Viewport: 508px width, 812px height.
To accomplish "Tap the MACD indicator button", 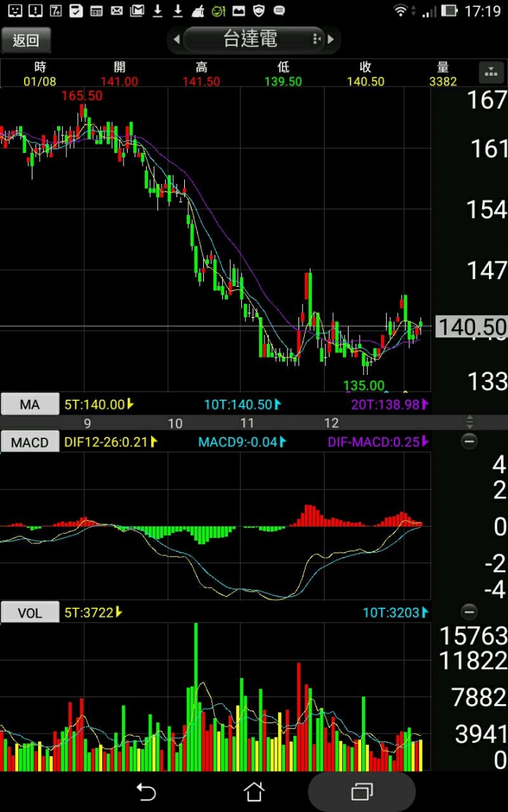I will [x=30, y=442].
